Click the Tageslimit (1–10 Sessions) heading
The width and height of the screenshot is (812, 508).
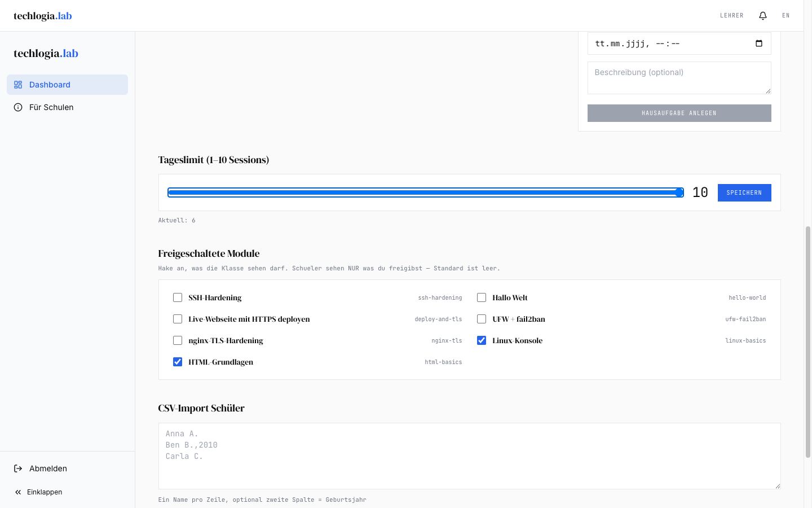pos(214,160)
